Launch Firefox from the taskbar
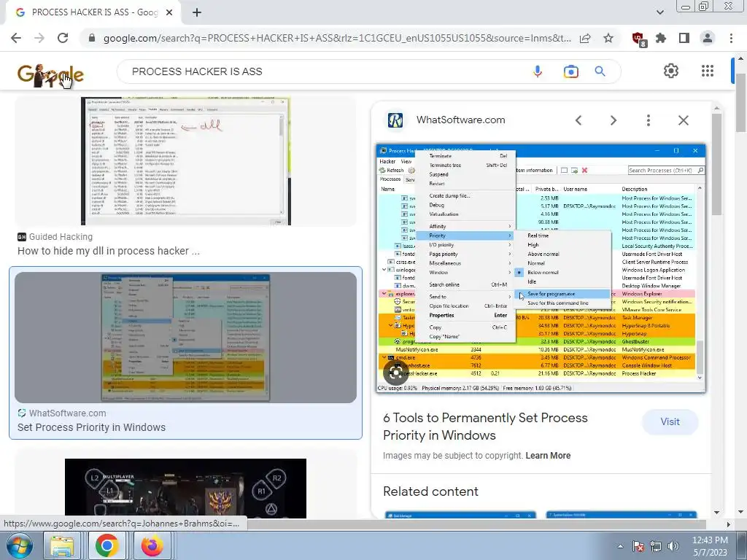The height and width of the screenshot is (560, 747). [152, 545]
